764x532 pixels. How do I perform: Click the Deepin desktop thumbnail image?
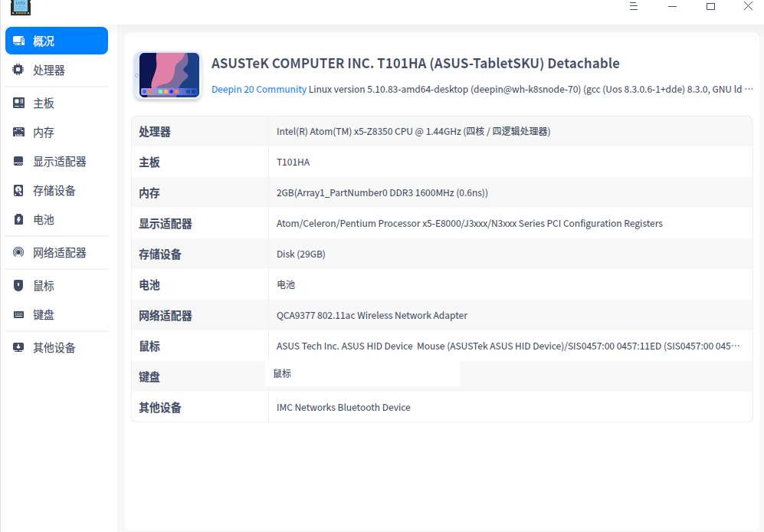(x=169, y=75)
